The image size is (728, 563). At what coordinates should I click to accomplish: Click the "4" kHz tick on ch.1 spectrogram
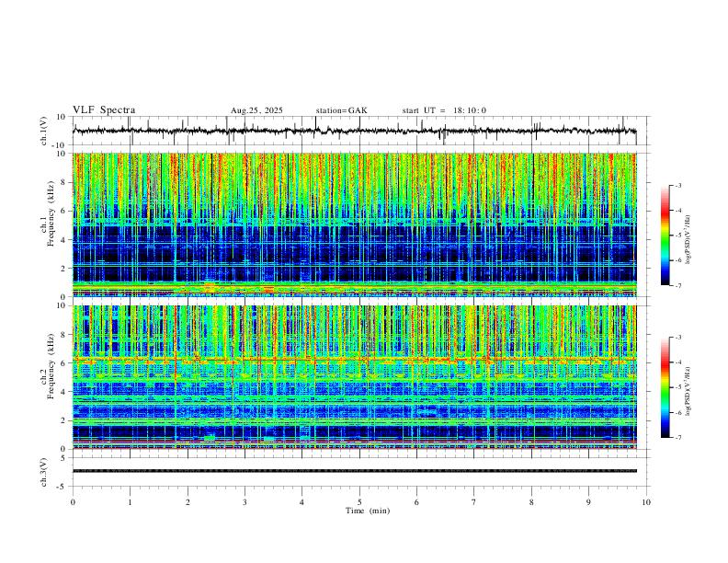[64, 240]
